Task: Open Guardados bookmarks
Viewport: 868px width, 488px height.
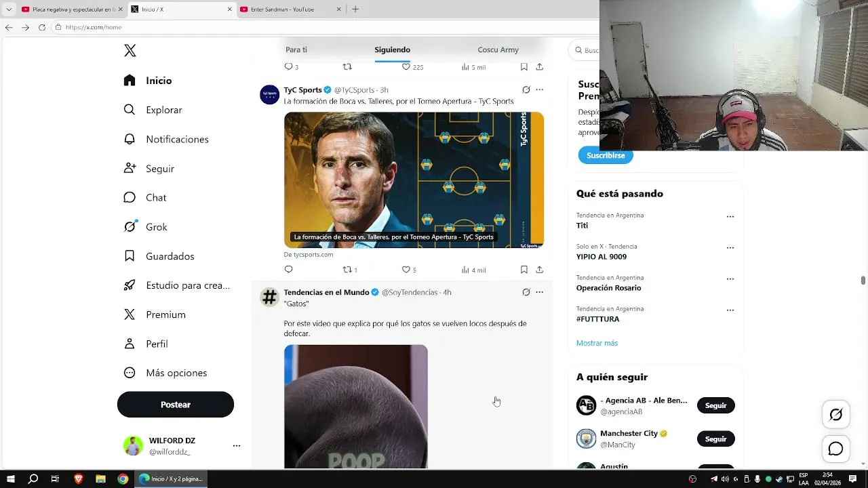Action: click(159, 256)
